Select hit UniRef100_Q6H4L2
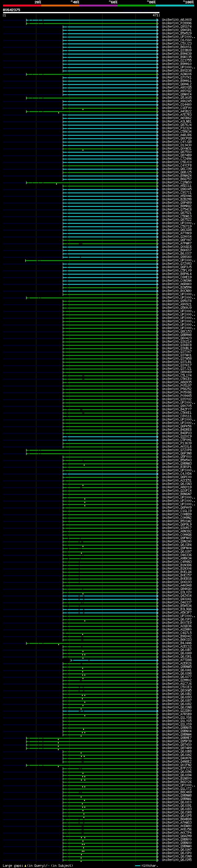Viewport: 197px width, 868px height. 177,84
